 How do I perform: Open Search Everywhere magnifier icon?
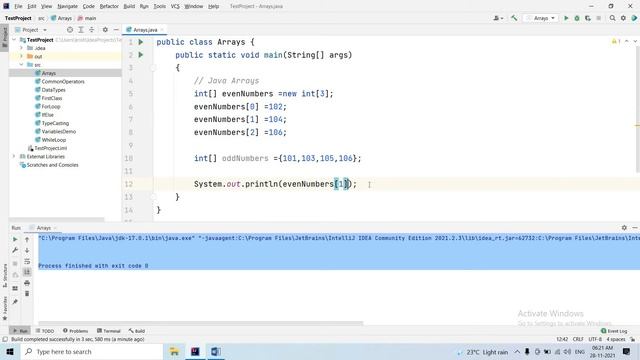(612, 18)
